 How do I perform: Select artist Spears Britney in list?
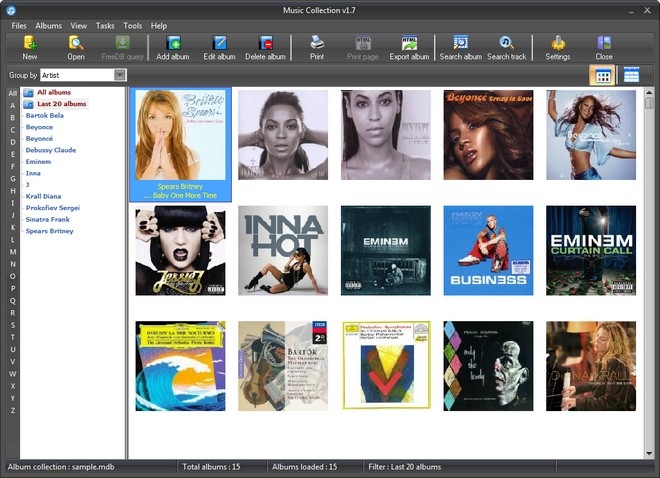[x=49, y=231]
